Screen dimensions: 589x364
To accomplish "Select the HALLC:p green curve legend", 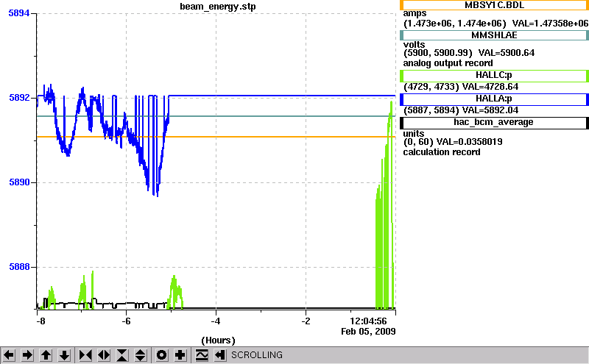I will click(x=494, y=76).
